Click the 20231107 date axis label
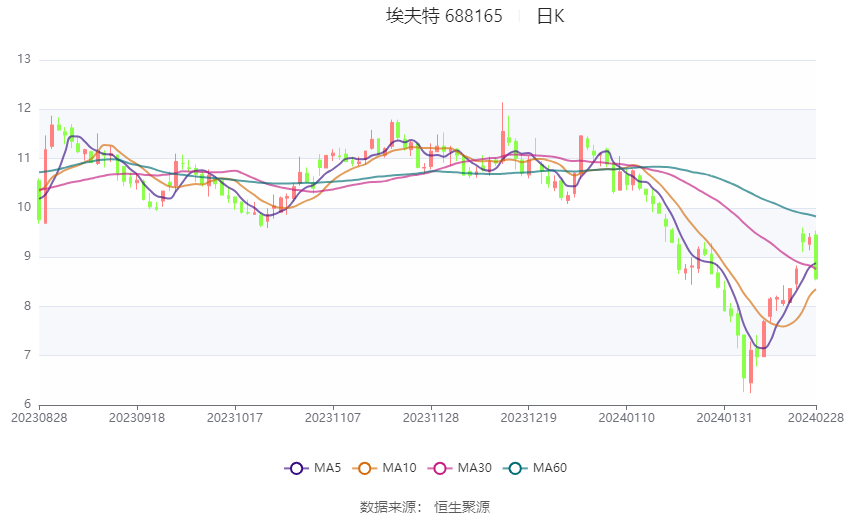This screenshot has width=850, height=517. coord(333,418)
